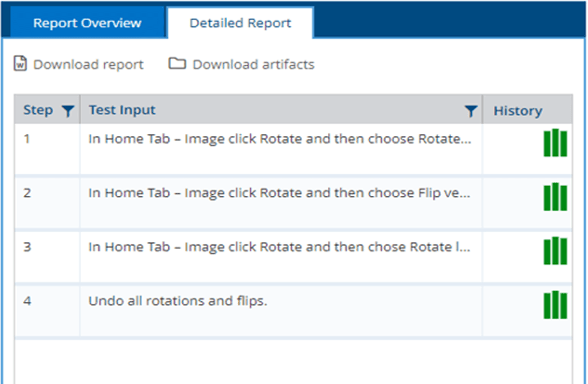Click the Download artifacts link
588x384 pixels.
click(x=253, y=65)
